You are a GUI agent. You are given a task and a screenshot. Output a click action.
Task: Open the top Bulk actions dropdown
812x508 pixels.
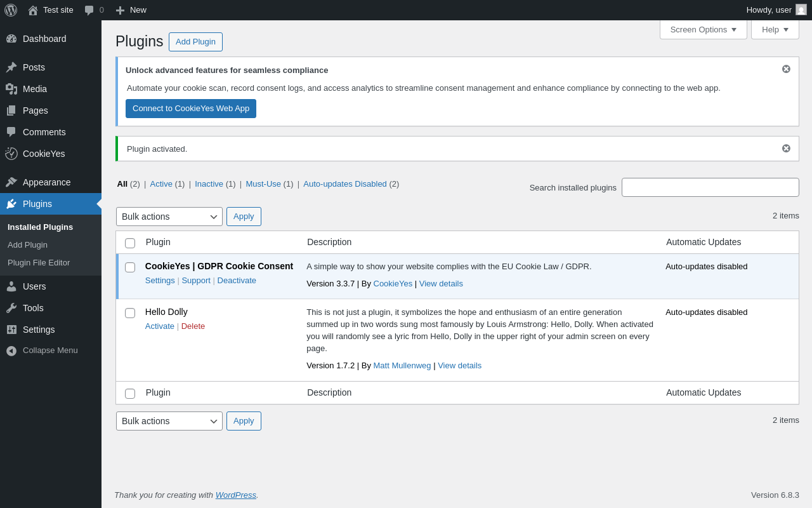click(x=169, y=217)
